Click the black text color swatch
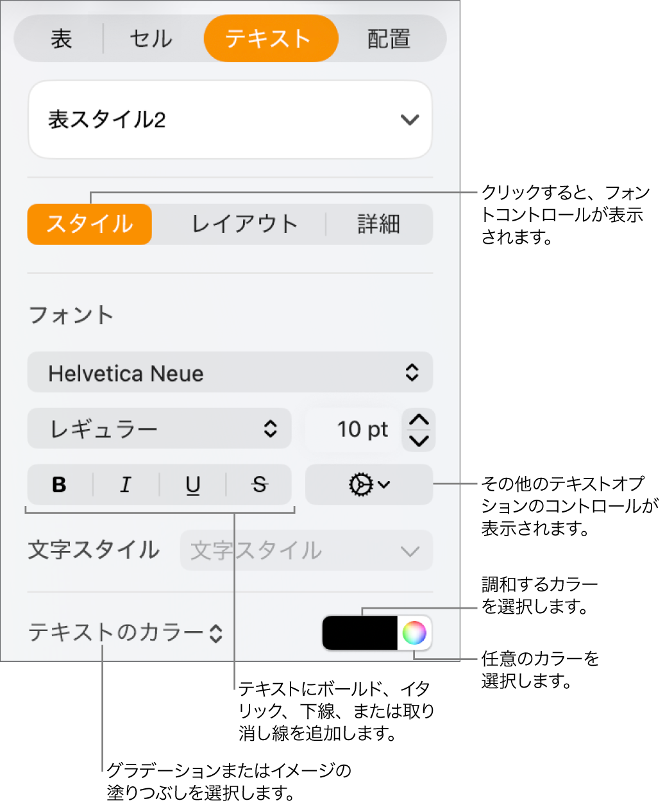Viewport: 665px width, 812px height. coord(359,634)
